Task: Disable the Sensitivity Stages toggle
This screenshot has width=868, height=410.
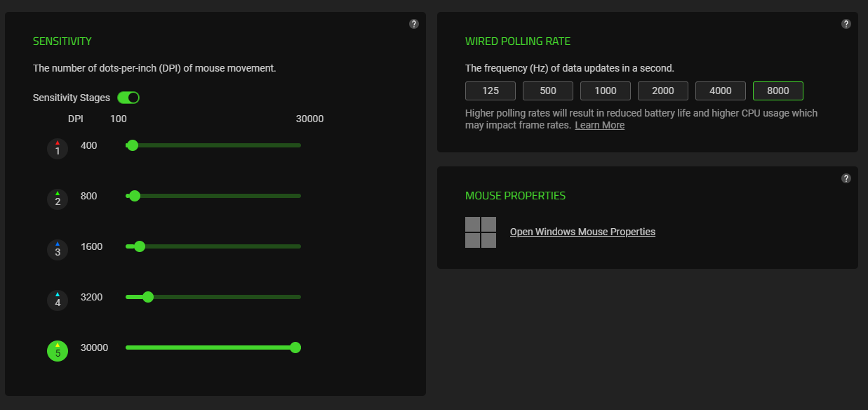Action: pos(128,98)
